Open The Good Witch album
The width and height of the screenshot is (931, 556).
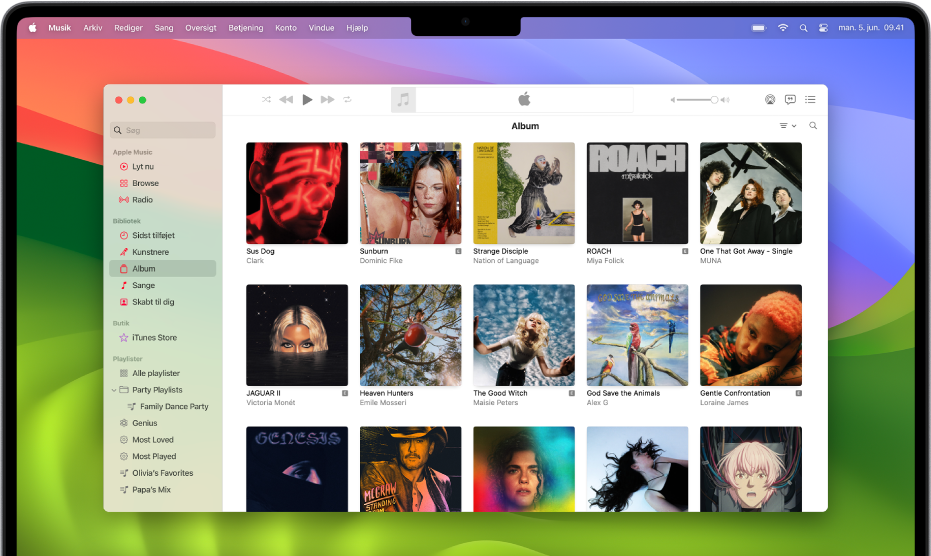point(524,335)
